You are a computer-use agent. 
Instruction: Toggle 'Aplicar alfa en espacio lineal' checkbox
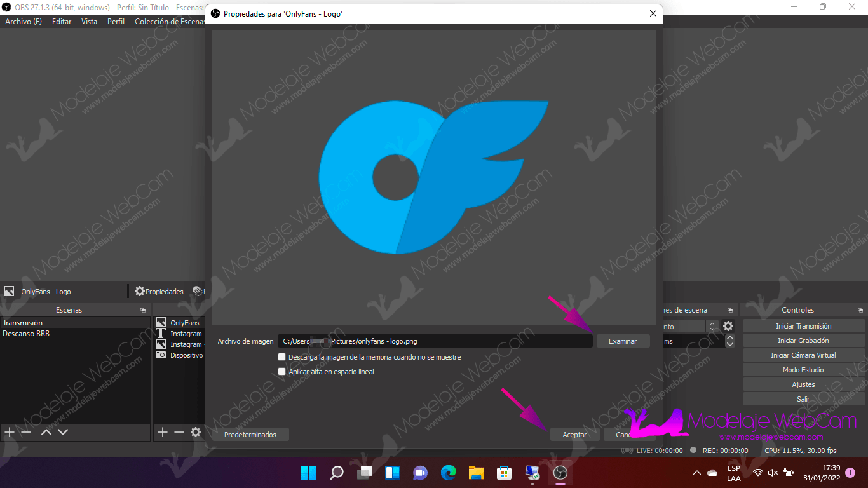pyautogui.click(x=282, y=372)
